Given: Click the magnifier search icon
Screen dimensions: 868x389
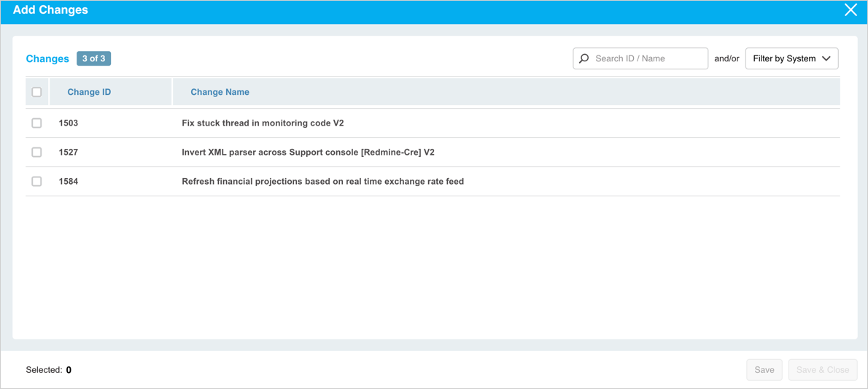Looking at the screenshot, I should click(584, 58).
